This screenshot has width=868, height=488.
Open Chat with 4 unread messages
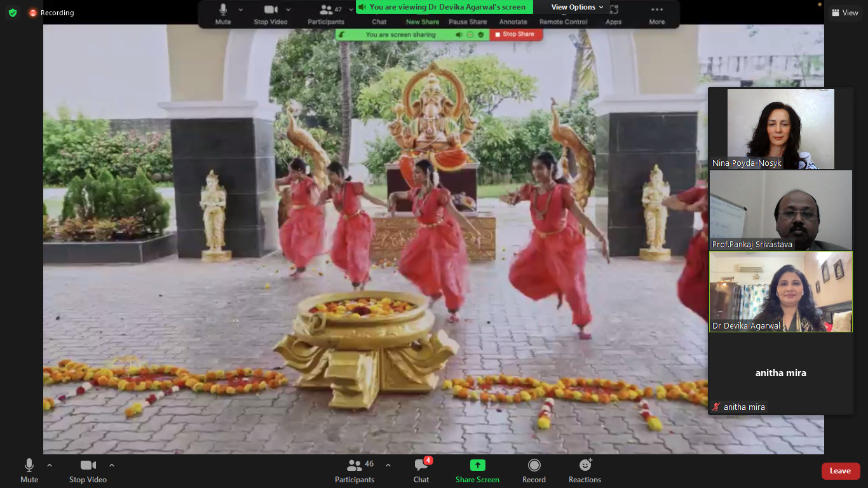coord(421,470)
